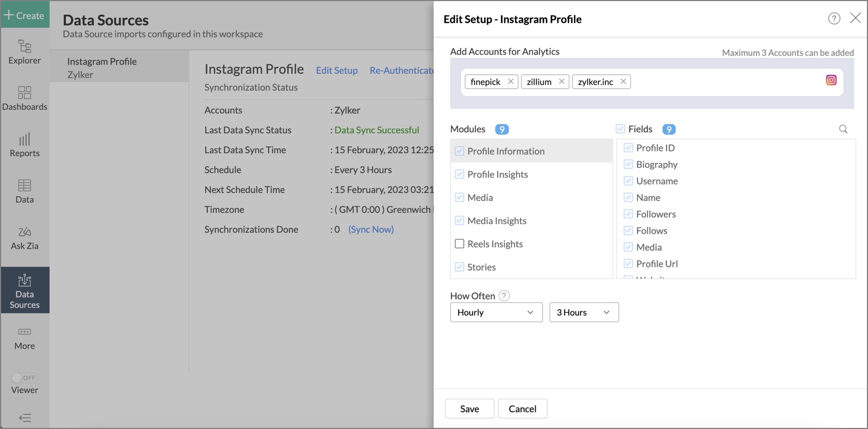Click the Maximum 3 Accounts note
Screen dimensions: 868x429
[x=788, y=53]
